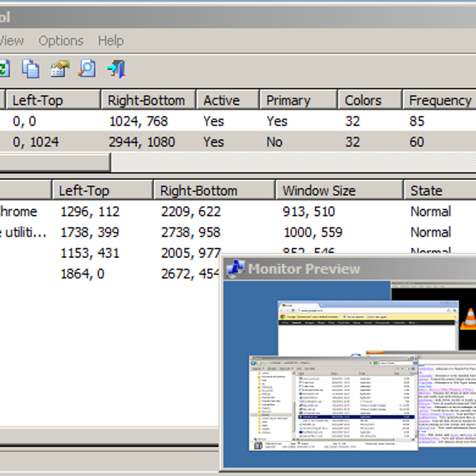Click Primary Yes in the 1024, 768 row
This screenshot has width=476, height=476.
pos(277,121)
